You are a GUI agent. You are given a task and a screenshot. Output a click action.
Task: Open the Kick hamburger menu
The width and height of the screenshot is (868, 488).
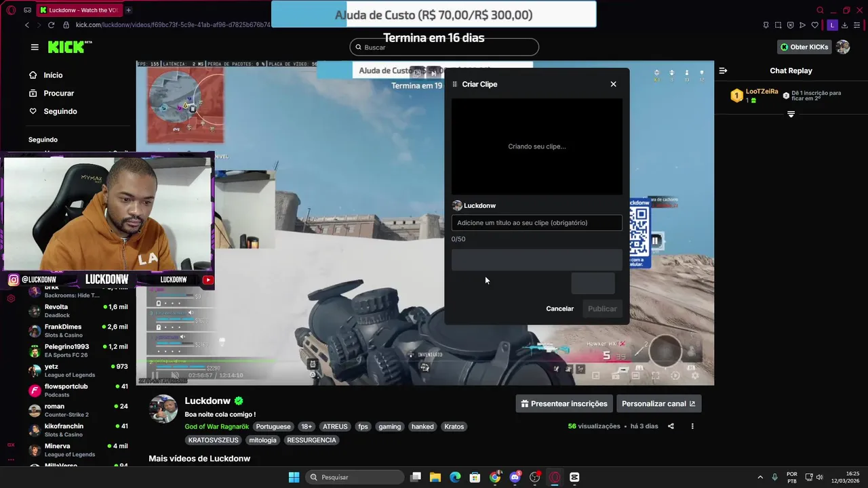35,47
